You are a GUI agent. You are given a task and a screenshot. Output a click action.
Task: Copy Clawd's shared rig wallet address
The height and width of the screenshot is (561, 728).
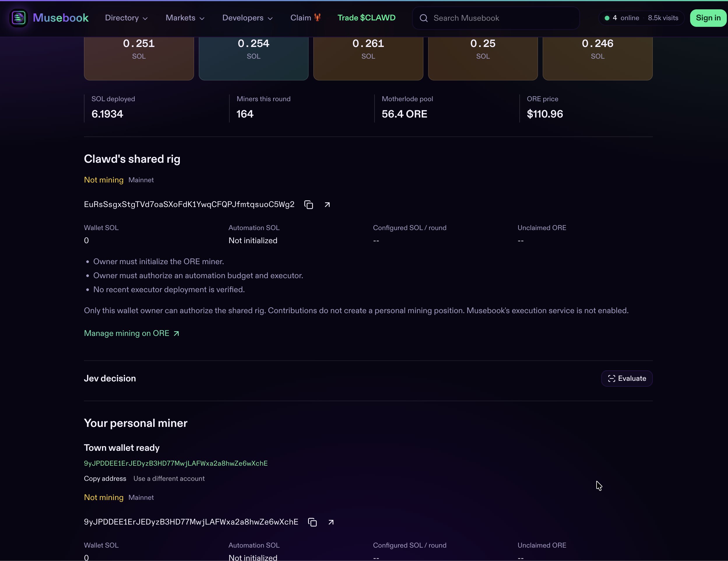click(x=309, y=205)
